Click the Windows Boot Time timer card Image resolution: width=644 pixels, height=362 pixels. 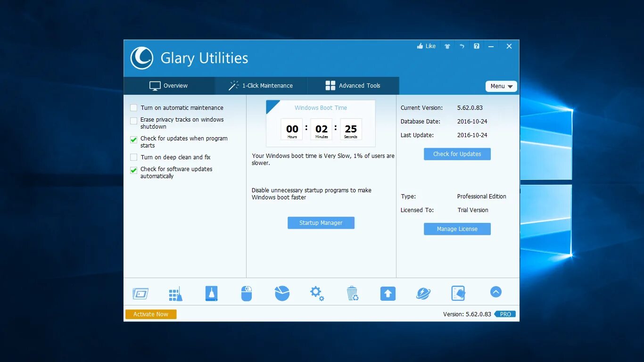pyautogui.click(x=321, y=123)
